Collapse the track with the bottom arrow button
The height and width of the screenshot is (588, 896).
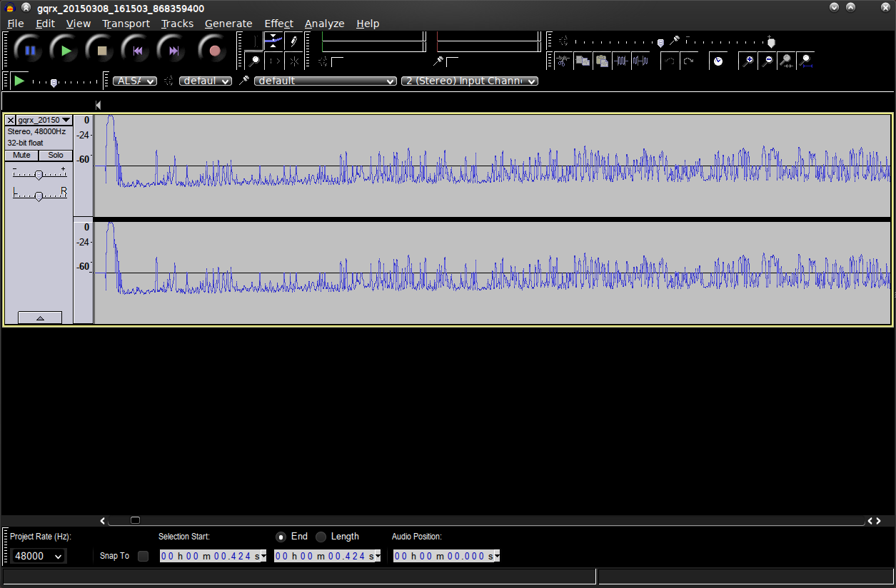(40, 318)
